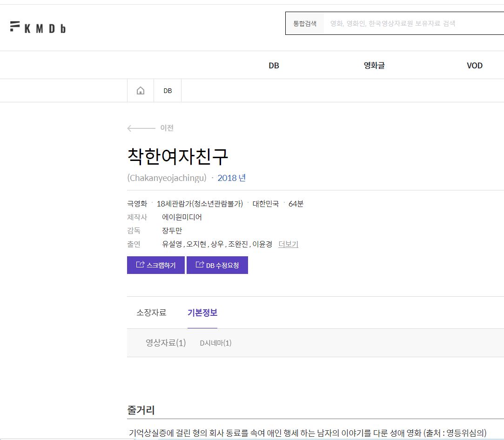Click the 18세관람가(청소년관람불가) rating text
Screen dimensions: 504x440
point(200,204)
